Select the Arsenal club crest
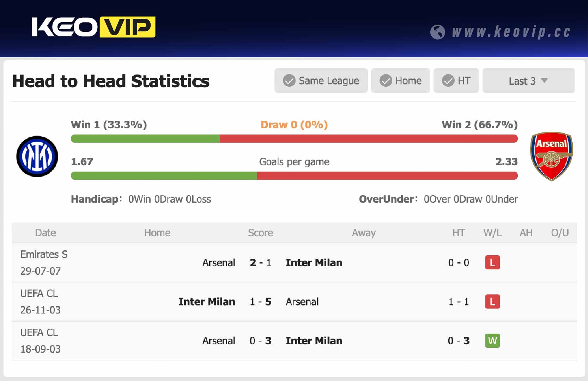The width and height of the screenshot is (588, 382). 551,156
